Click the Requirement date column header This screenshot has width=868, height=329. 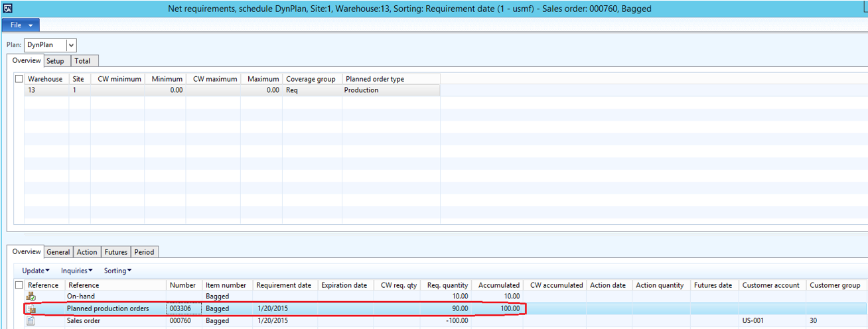283,285
